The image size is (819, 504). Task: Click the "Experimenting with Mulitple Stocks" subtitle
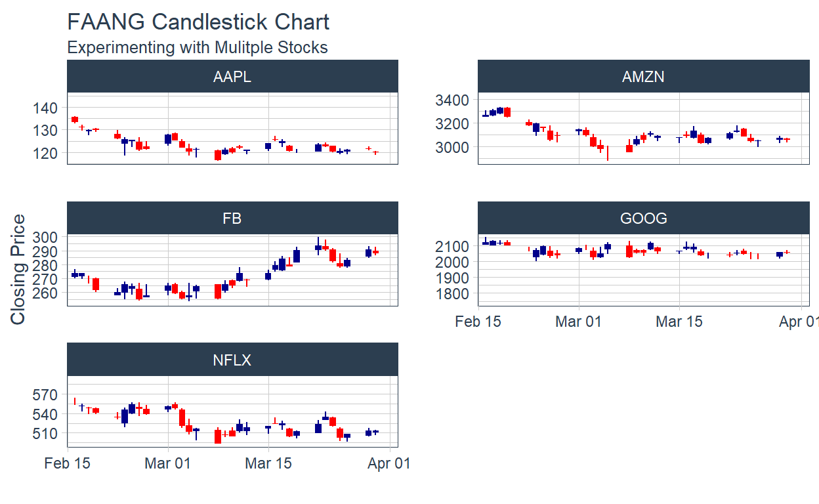point(198,48)
